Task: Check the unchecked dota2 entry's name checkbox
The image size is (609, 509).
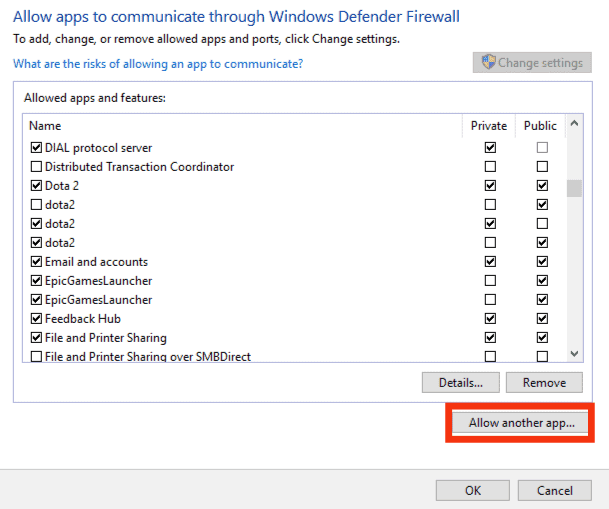Action: click(x=36, y=205)
